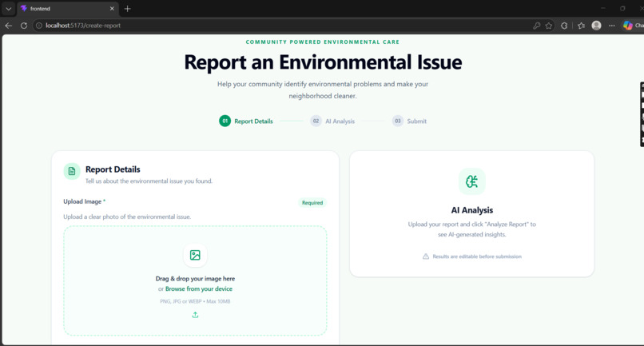Bookmark page with the star icon
The width and height of the screenshot is (644, 346).
point(549,26)
